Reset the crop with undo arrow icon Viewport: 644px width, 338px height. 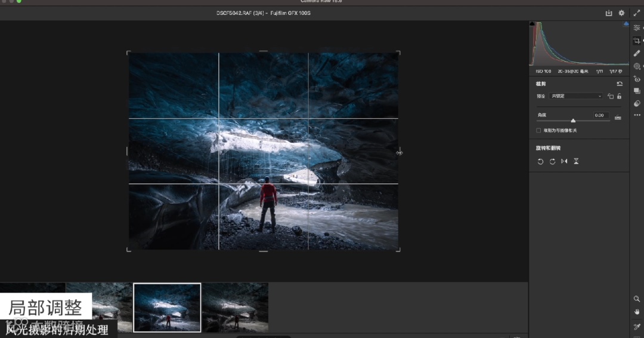point(620,84)
